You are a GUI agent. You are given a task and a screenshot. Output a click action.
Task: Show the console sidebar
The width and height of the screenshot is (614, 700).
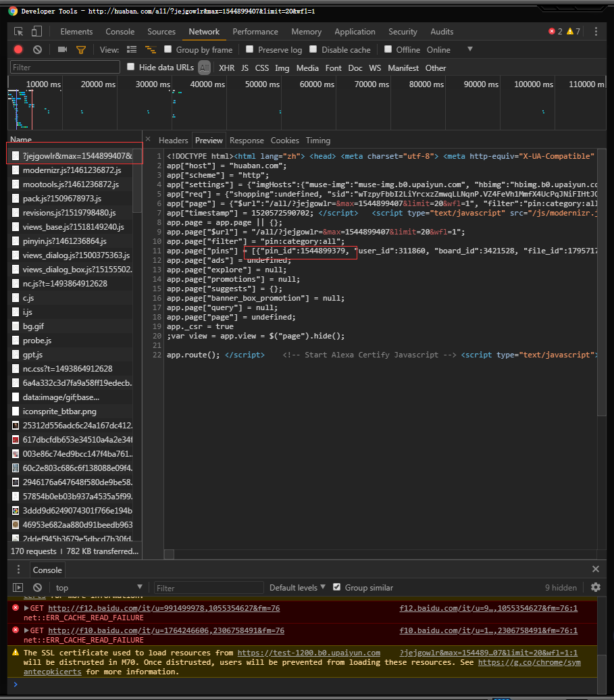coord(18,587)
